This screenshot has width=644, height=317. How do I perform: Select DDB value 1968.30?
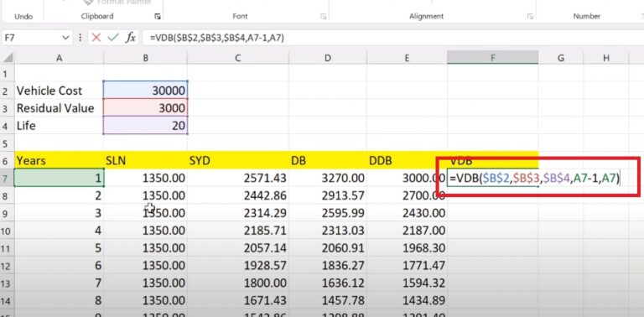coord(407,248)
